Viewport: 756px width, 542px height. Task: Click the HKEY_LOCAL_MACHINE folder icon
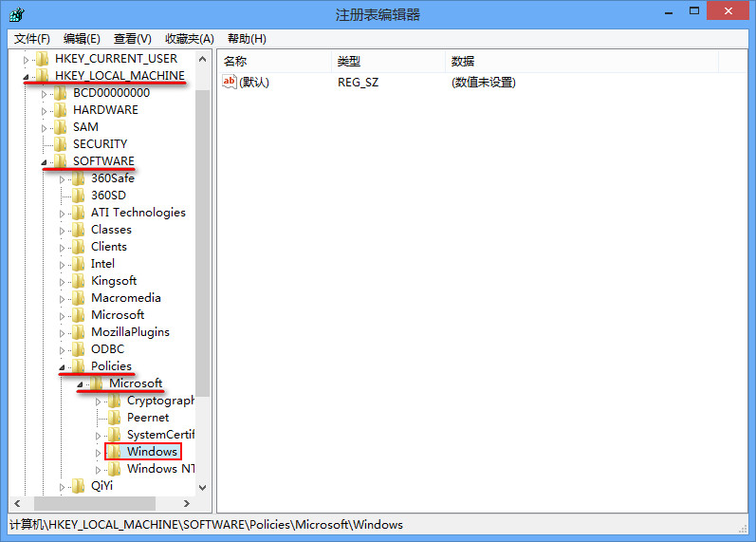43,76
